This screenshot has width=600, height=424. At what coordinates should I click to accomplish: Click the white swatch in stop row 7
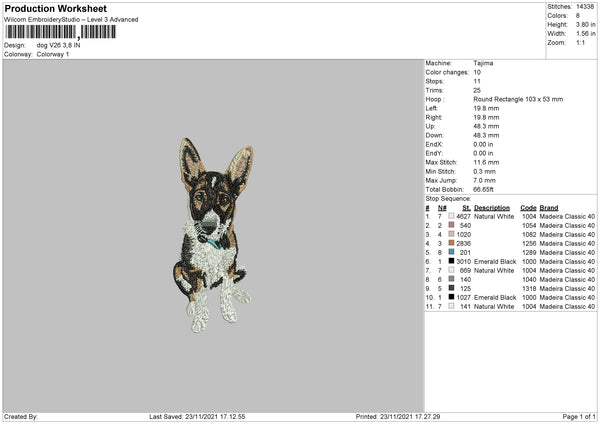[452, 270]
